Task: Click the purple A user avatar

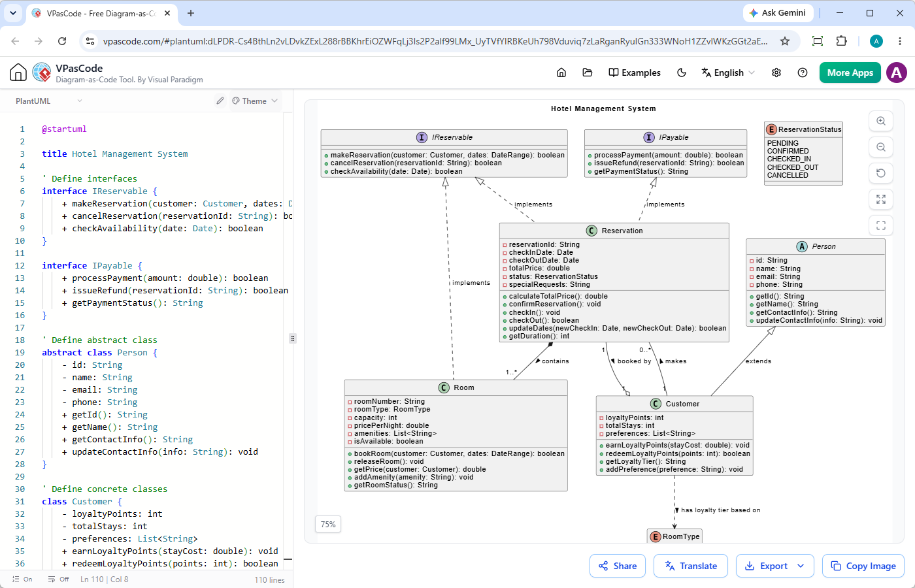Action: pos(897,73)
